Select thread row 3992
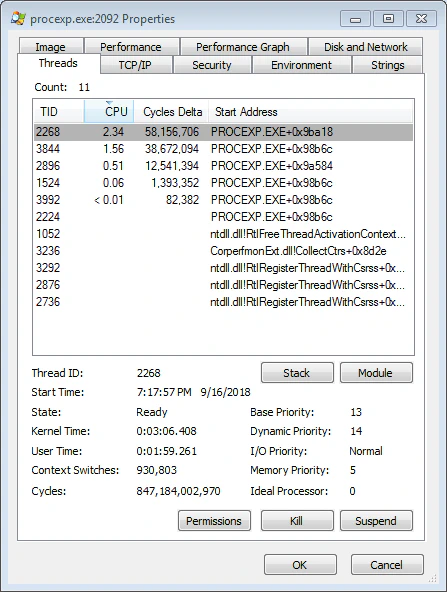This screenshot has height=592, width=447. click(224, 200)
